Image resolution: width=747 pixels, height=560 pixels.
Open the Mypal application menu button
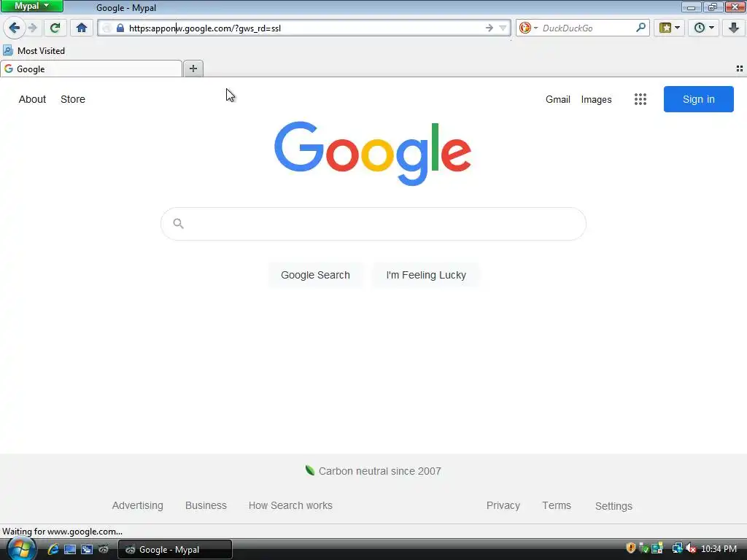click(x=31, y=6)
